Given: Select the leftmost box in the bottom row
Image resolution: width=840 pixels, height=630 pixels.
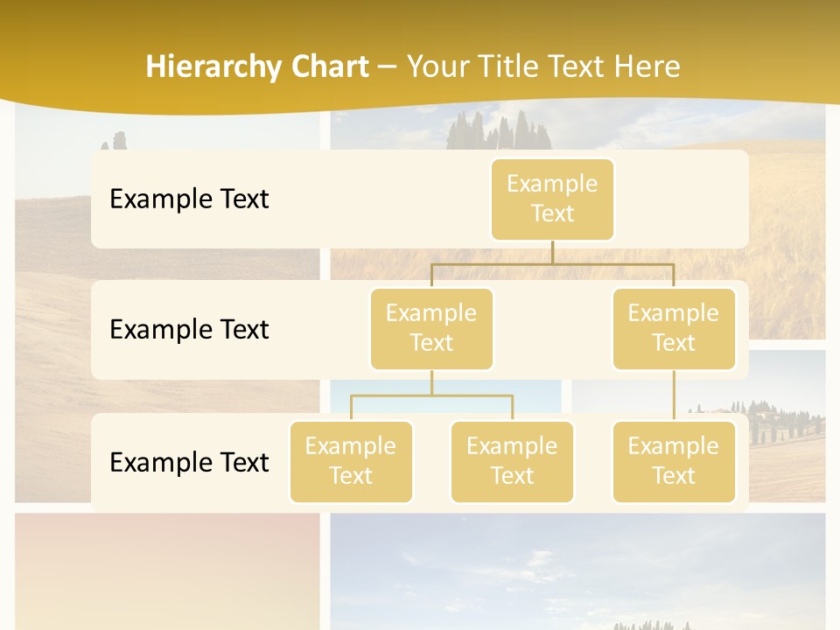Looking at the screenshot, I should pos(351,461).
